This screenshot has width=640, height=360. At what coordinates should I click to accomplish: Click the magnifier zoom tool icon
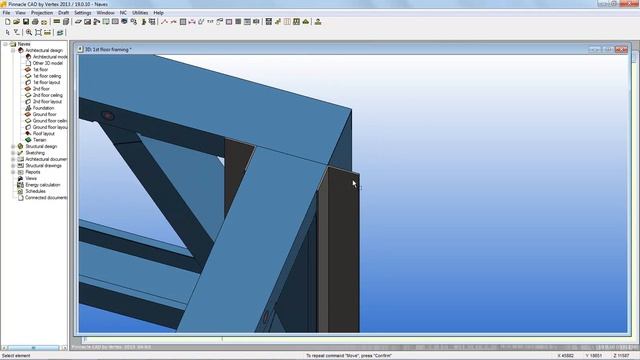[29, 32]
